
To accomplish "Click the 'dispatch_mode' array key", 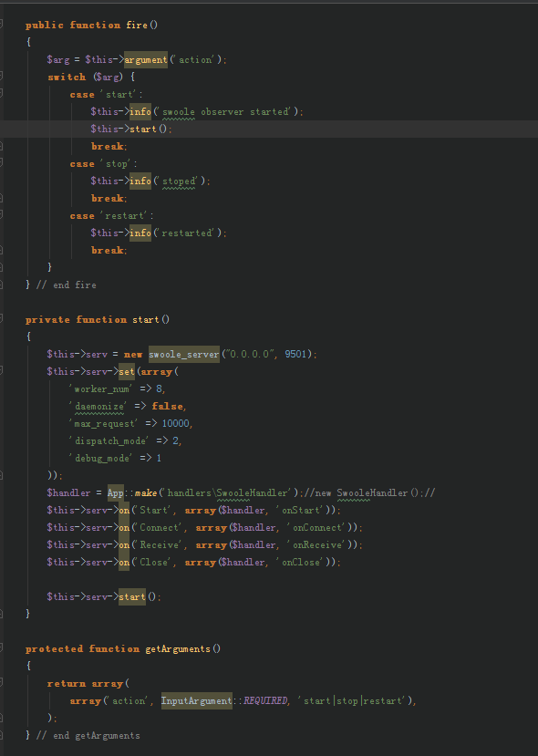I will [109, 441].
